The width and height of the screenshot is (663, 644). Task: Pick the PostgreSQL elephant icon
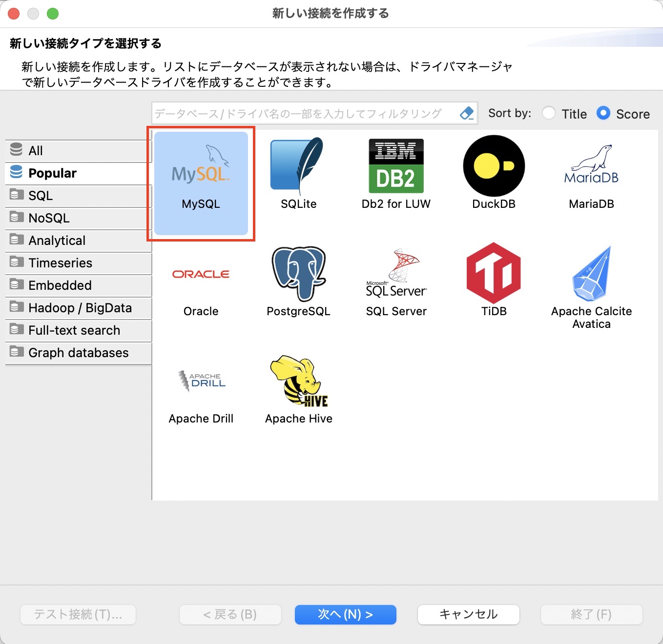click(x=299, y=274)
